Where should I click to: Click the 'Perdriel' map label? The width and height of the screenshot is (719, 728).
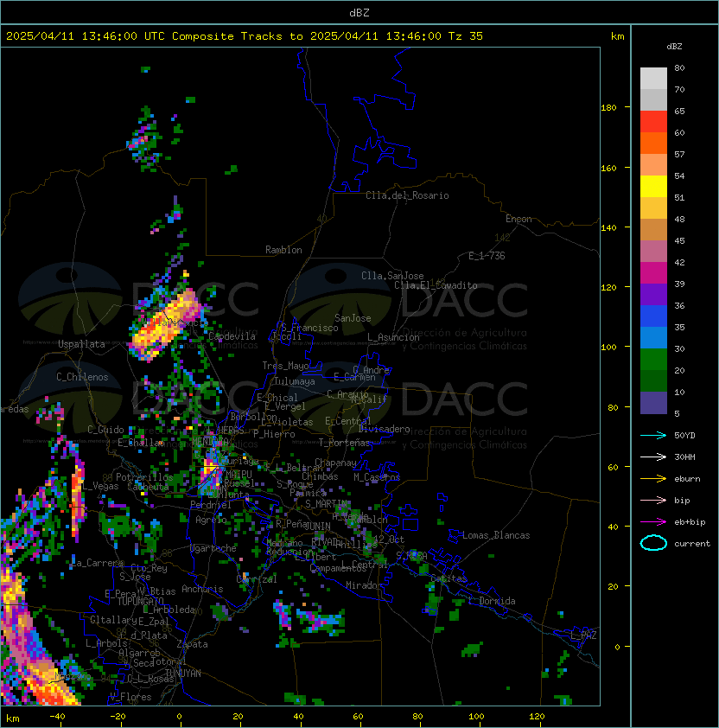click(211, 505)
